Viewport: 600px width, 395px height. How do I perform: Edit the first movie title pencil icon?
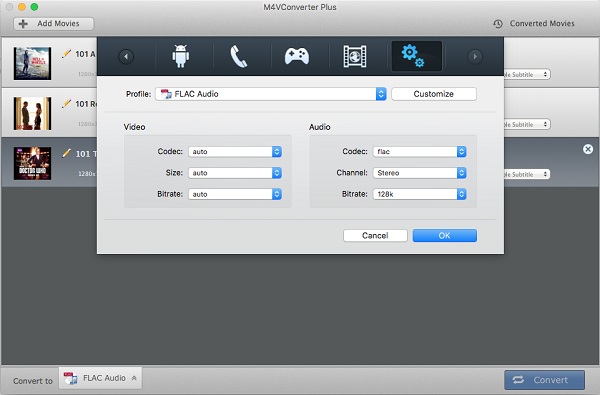(x=66, y=54)
